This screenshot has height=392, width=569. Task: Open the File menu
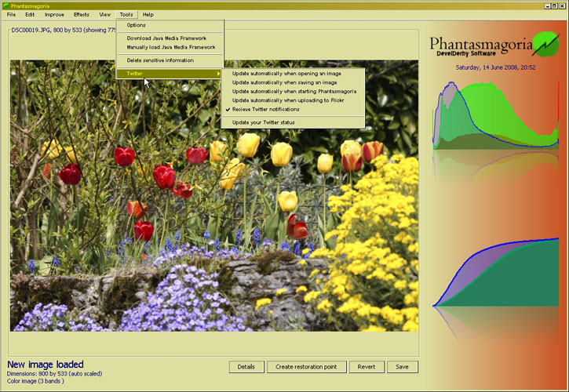click(11, 15)
